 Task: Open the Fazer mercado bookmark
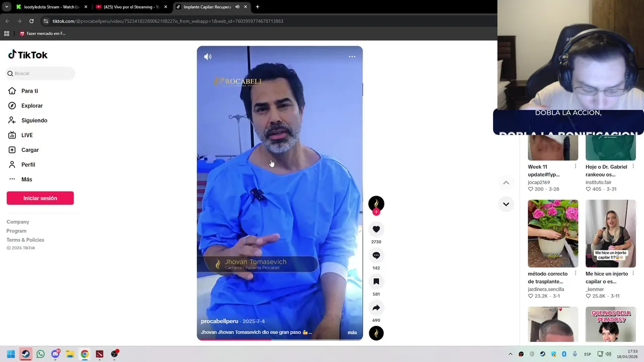tap(42, 34)
